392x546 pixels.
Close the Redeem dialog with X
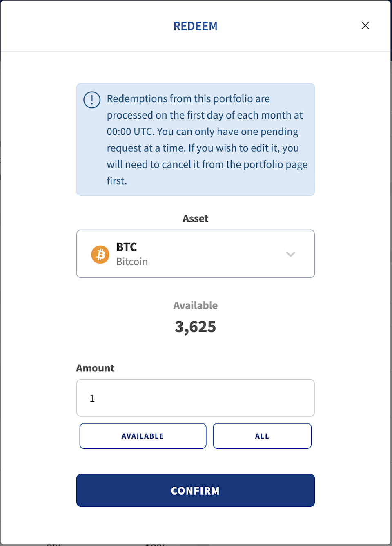(365, 26)
